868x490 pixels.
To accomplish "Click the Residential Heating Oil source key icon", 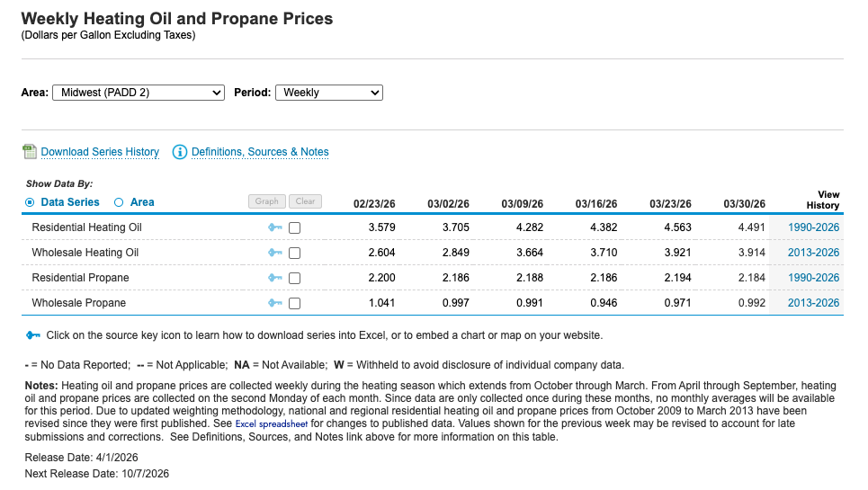I will click(275, 227).
